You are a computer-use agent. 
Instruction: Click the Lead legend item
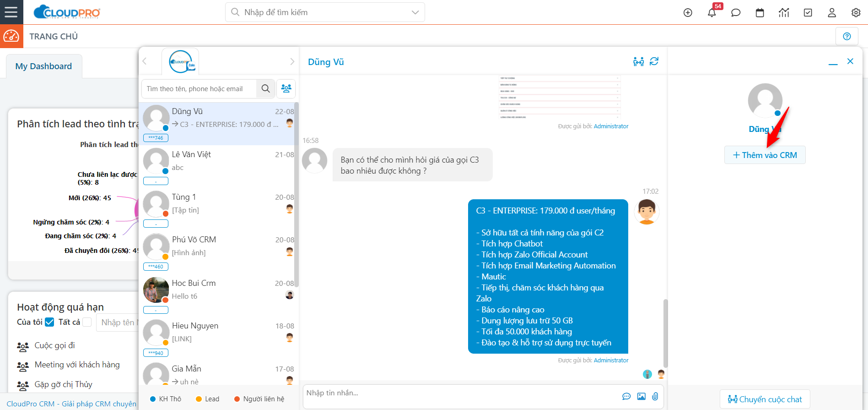coord(207,399)
